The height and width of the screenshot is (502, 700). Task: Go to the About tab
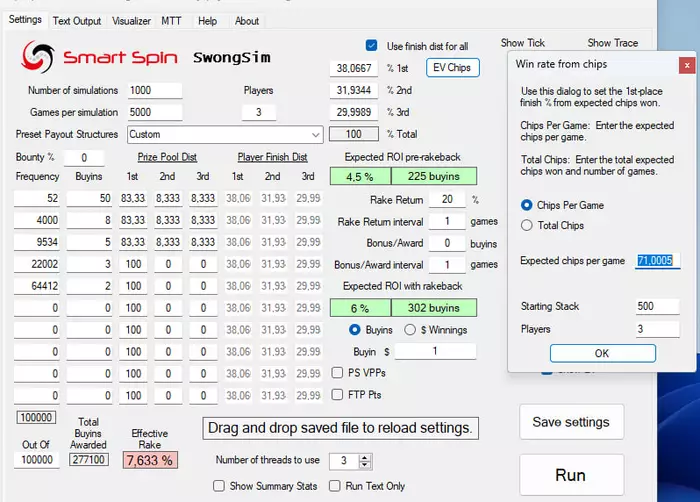click(246, 21)
